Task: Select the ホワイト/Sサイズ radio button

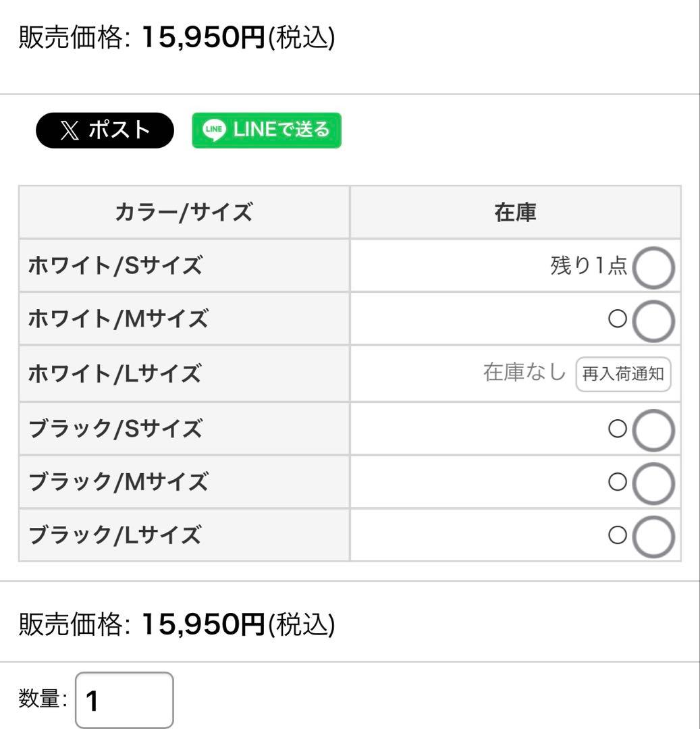Action: pos(653,267)
